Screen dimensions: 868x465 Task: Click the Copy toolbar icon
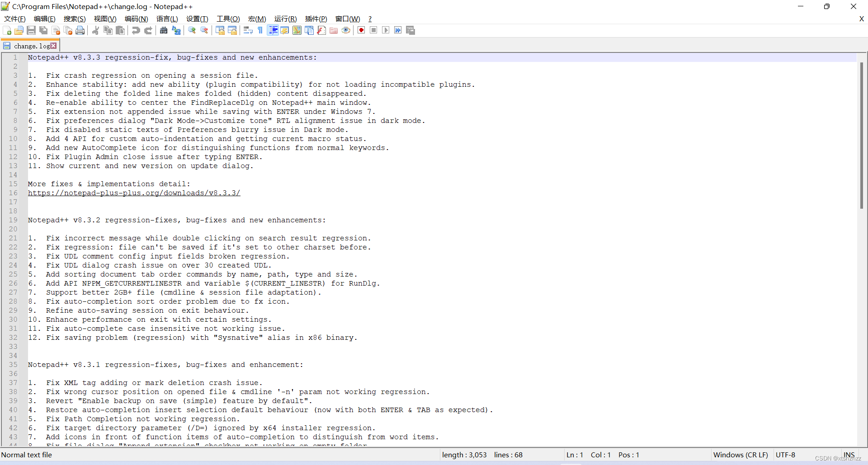point(108,30)
